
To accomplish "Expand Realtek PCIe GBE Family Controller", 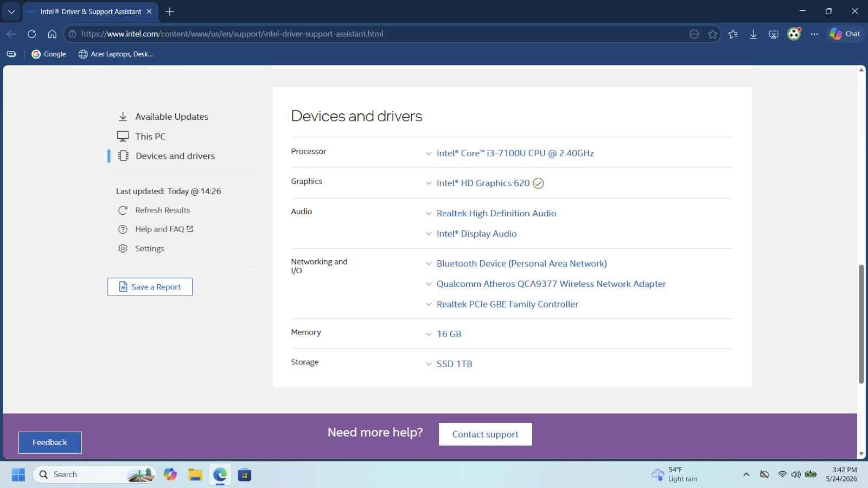I will pyautogui.click(x=507, y=304).
